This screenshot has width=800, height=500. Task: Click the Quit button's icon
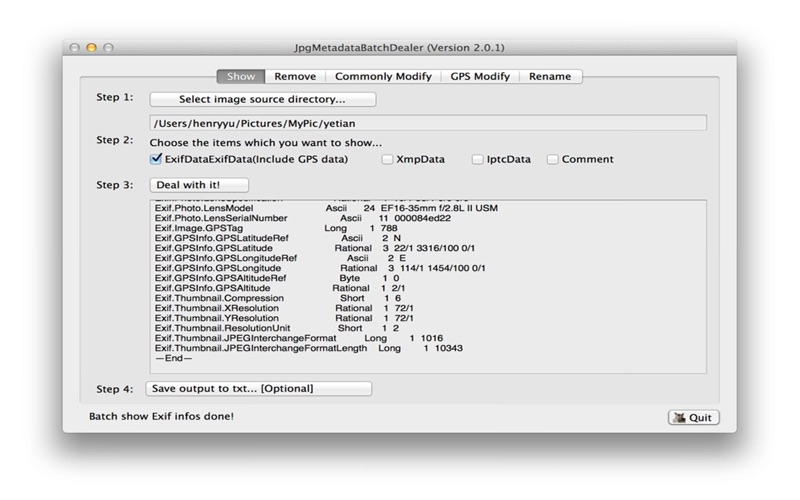pos(679,417)
